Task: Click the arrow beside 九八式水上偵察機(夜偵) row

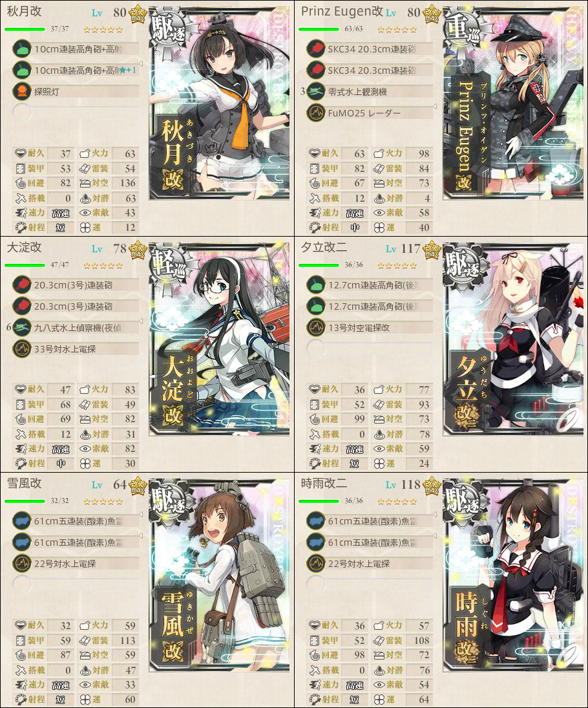Action: 141,321
